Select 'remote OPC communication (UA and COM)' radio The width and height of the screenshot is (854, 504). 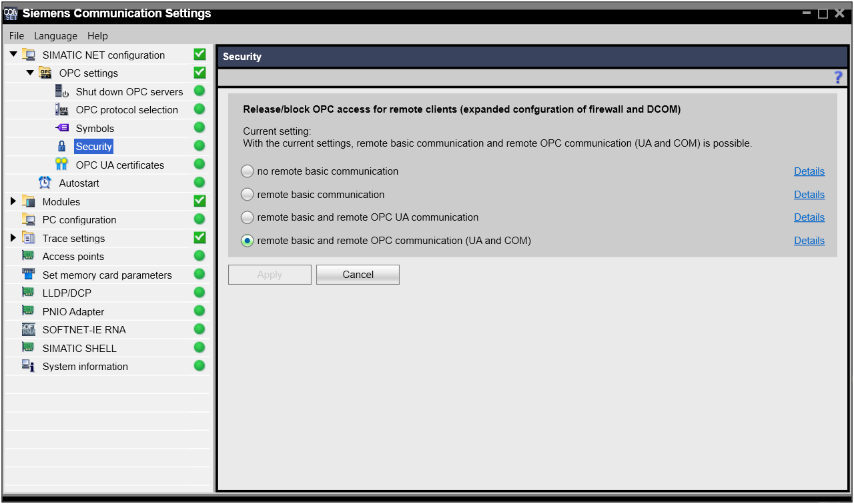coord(248,241)
